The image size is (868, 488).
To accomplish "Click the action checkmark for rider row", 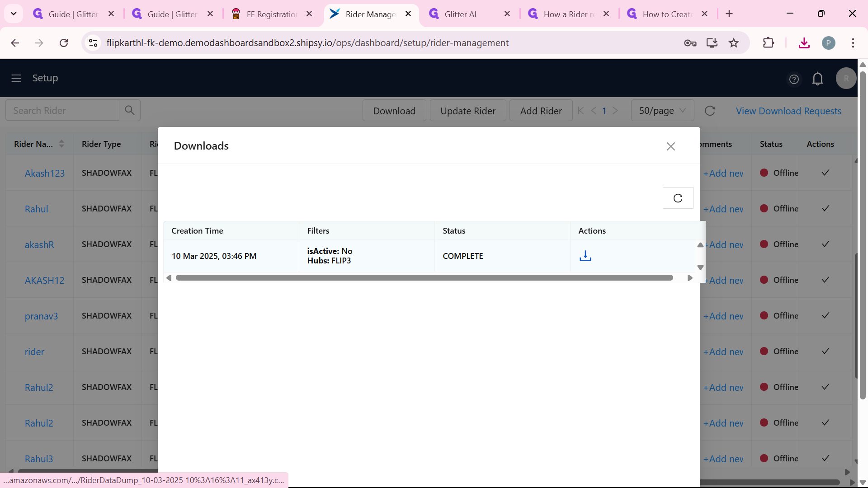I will pyautogui.click(x=826, y=351).
